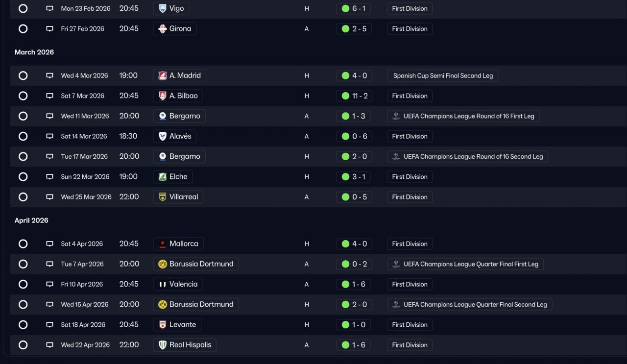Click the TV icon on Levante match row
This screenshot has width=627, height=364.
tap(49, 325)
